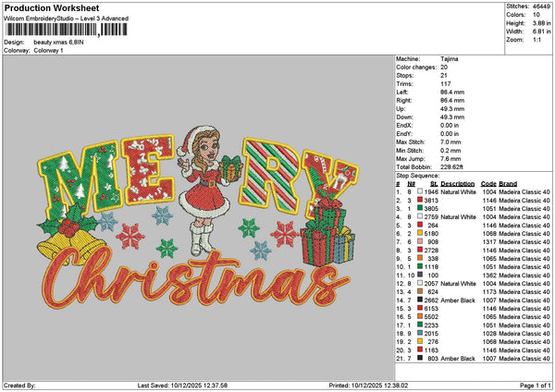Click the St. column header
555x392 pixels.
tap(435, 184)
